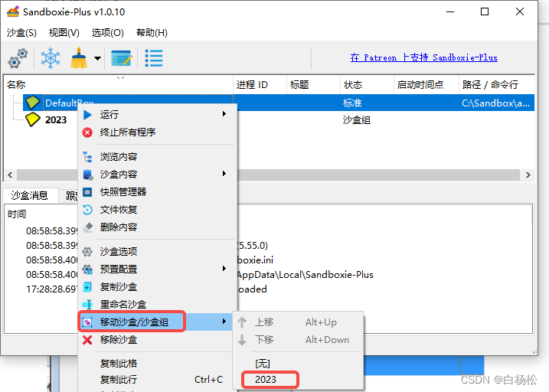The width and height of the screenshot is (549, 392).
Task: Expand the 预置配置 submenu arrow
Action: pyautogui.click(x=224, y=269)
